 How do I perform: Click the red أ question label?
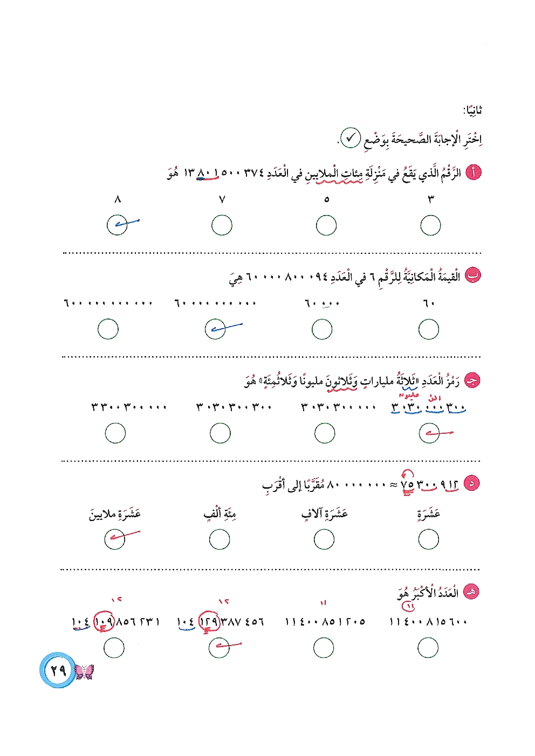[x=473, y=173]
